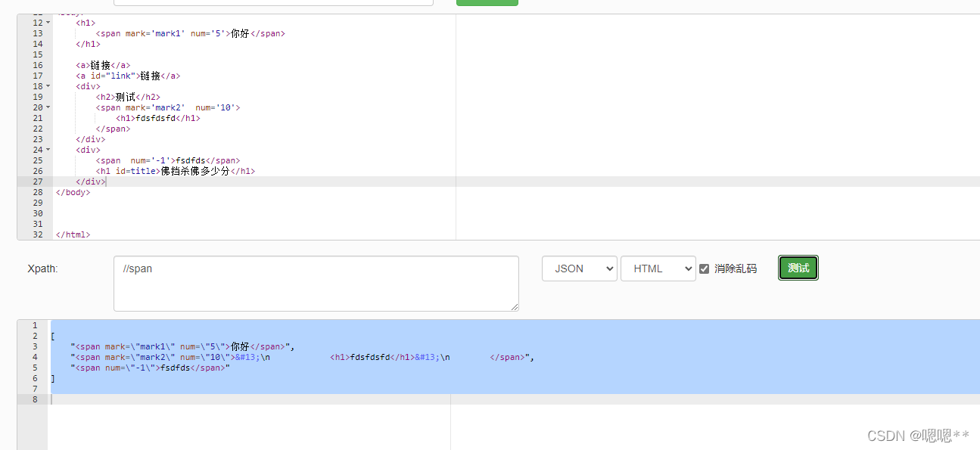Click line number 27 in editor gutter

point(38,182)
